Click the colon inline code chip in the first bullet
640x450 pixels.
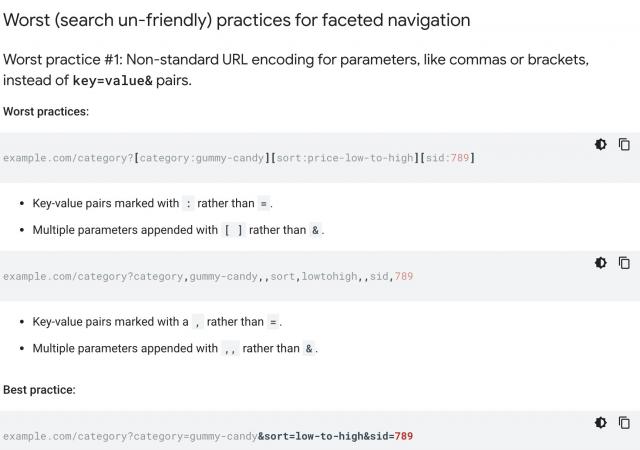point(188,203)
